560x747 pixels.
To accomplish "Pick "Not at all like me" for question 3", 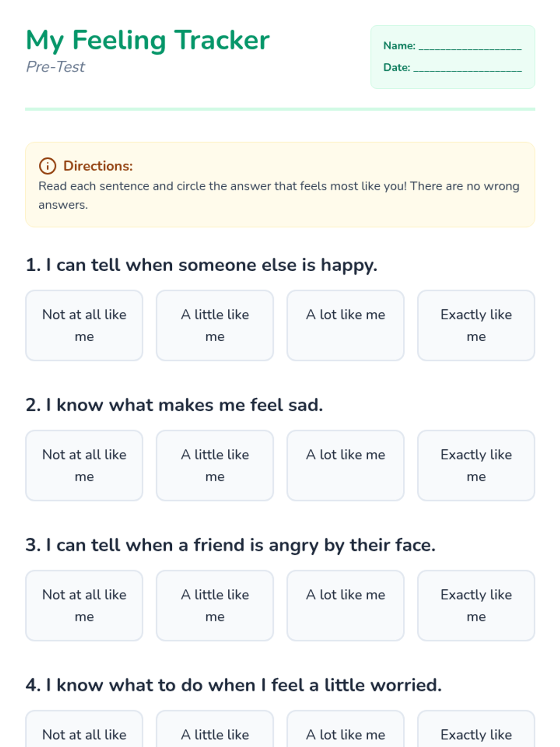I will point(84,606).
